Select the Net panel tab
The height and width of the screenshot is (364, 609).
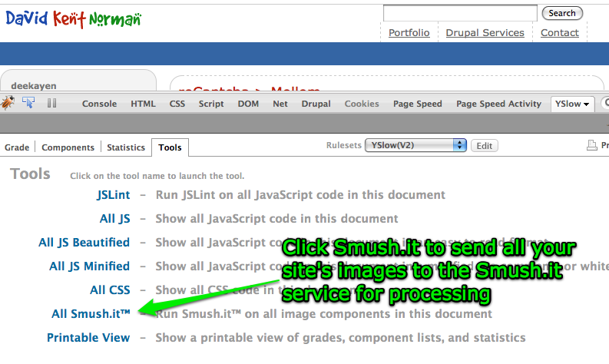pyautogui.click(x=280, y=104)
